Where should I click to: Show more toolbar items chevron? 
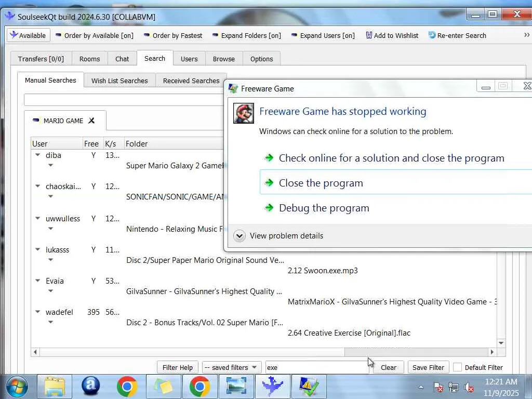point(527,35)
